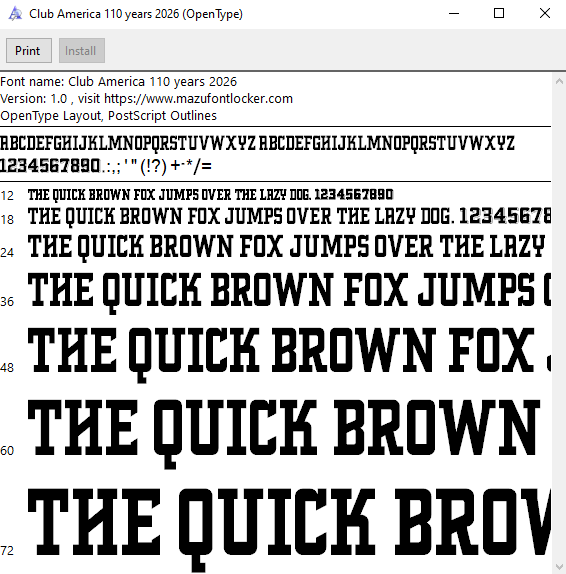The height and width of the screenshot is (574, 566).
Task: Click the font viewer app icon in title bar
Action: point(15,14)
